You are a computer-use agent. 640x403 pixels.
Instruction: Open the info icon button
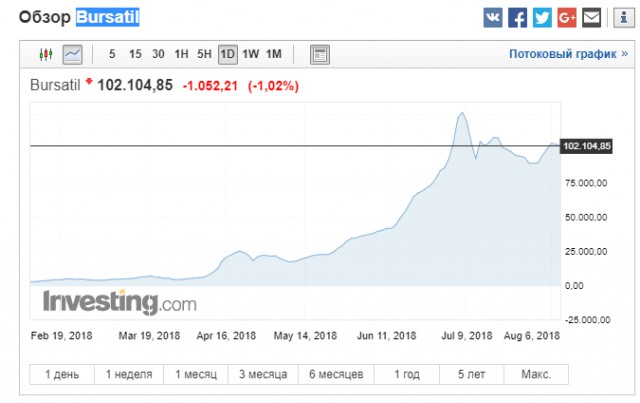[624, 18]
